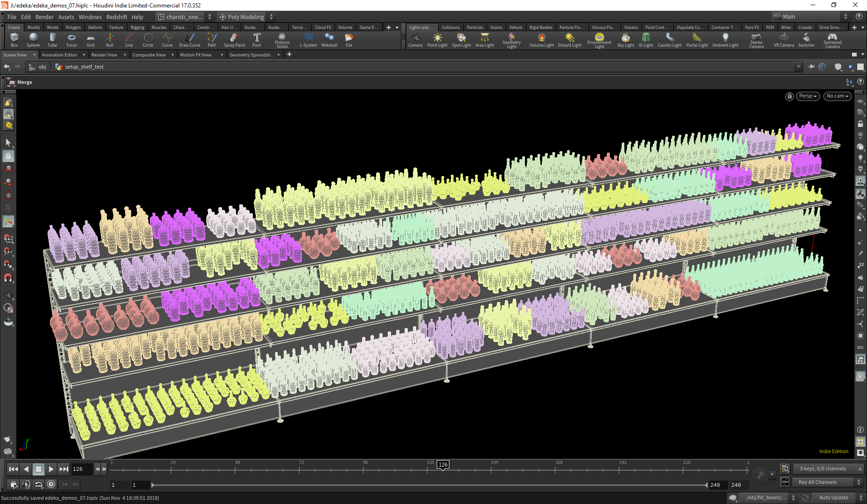Screen dimensions: 867x504
Task: Choose the Spray Paint shelf tool
Action: (234, 40)
